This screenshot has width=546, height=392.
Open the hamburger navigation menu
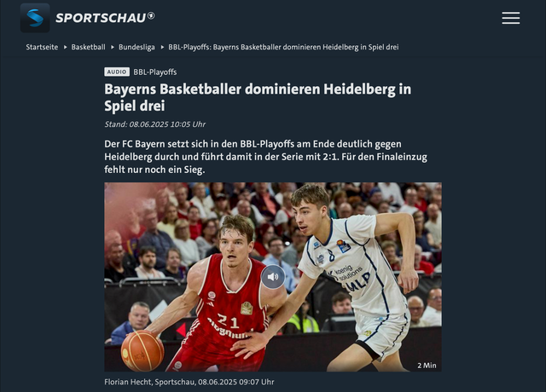[x=511, y=18]
